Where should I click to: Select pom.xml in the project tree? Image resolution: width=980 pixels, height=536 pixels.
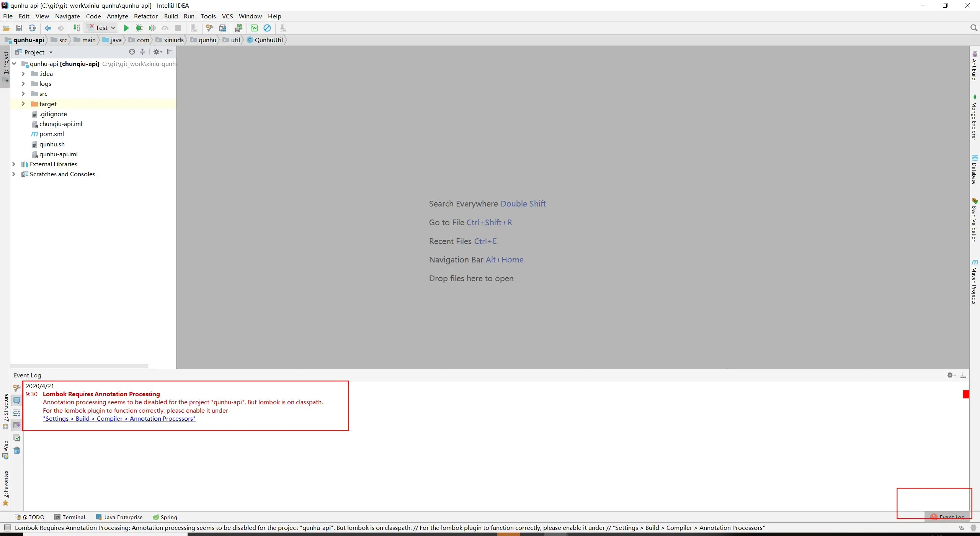click(x=52, y=134)
